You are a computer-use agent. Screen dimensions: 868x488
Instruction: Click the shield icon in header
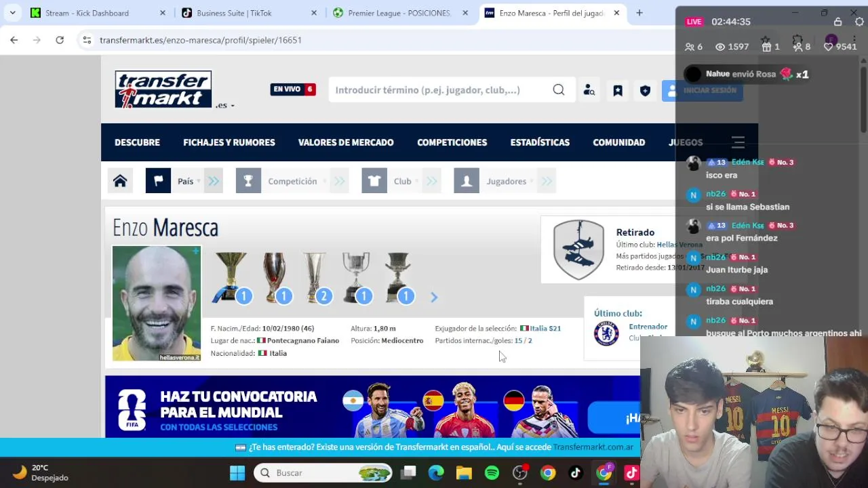645,90
